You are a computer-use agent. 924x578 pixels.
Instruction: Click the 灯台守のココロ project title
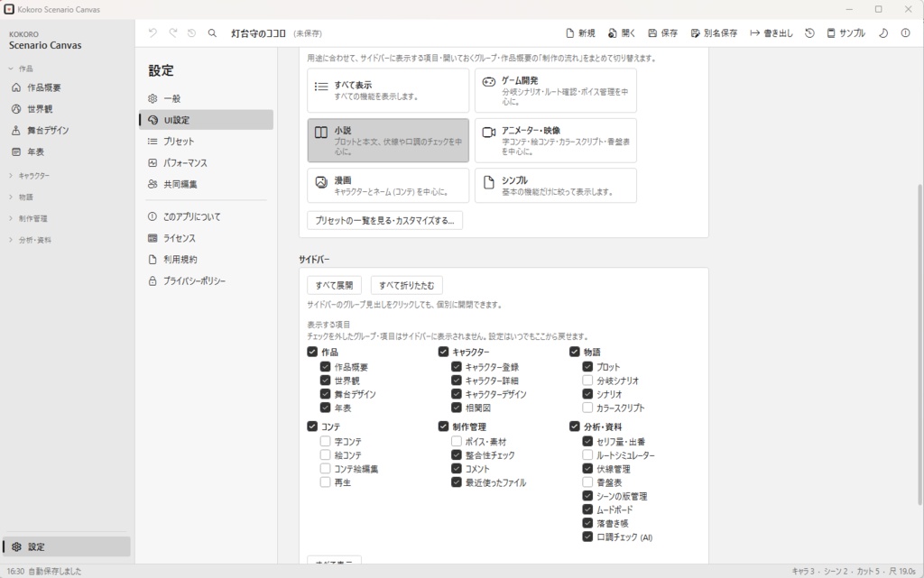258,33
